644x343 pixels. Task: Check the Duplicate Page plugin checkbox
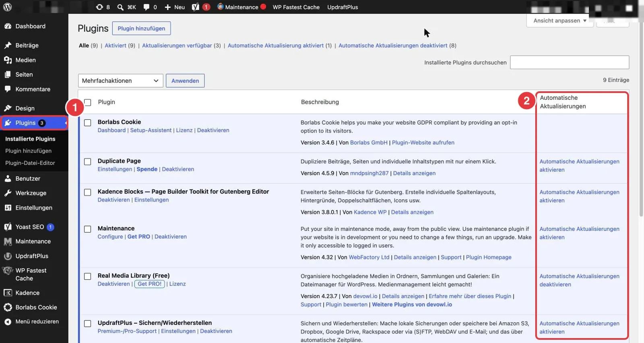tap(87, 162)
